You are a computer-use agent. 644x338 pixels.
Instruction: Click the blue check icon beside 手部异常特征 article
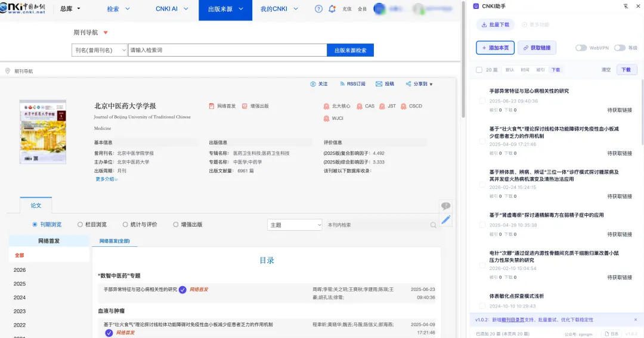click(182, 290)
